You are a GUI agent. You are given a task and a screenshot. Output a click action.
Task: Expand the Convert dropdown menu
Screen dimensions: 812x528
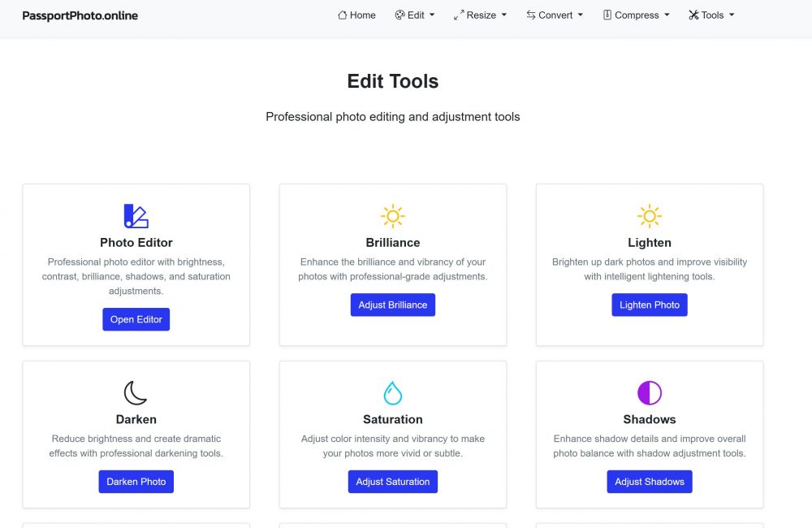pos(555,15)
